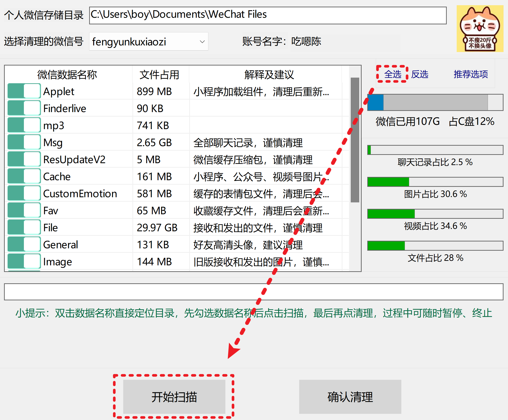Click the 占C盘12% text
This screenshot has width=508, height=420.
(x=472, y=121)
